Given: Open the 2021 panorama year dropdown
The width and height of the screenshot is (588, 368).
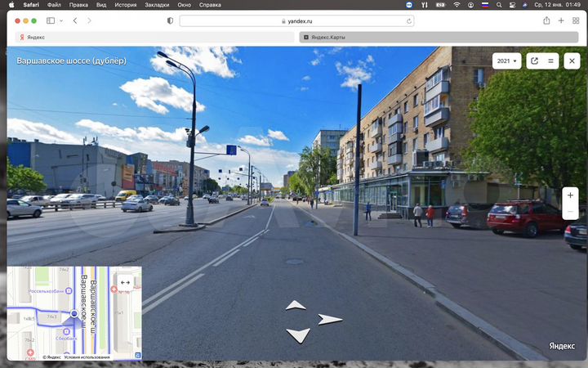Looking at the screenshot, I should click(x=506, y=61).
